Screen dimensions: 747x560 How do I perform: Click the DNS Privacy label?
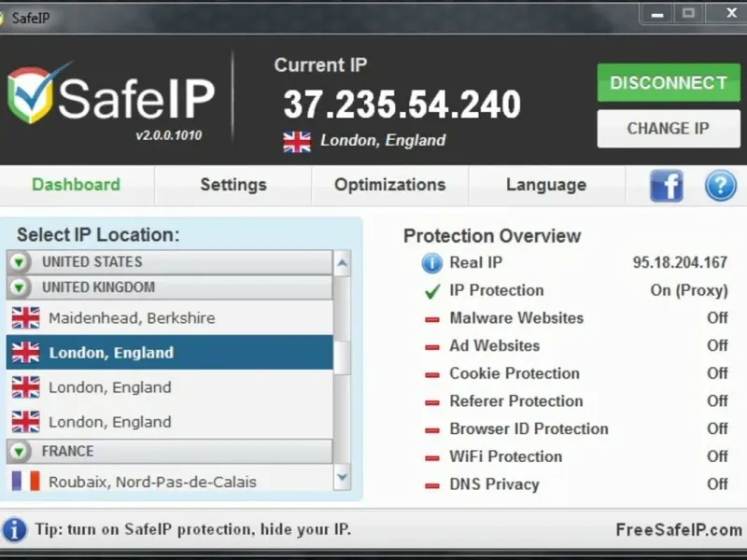click(495, 484)
